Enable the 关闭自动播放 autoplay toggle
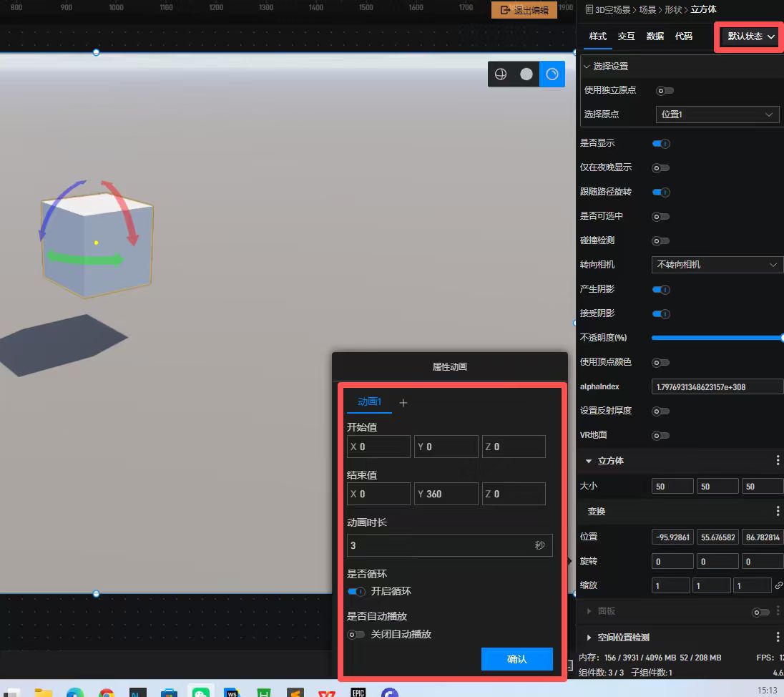The image size is (784, 697). (356, 634)
